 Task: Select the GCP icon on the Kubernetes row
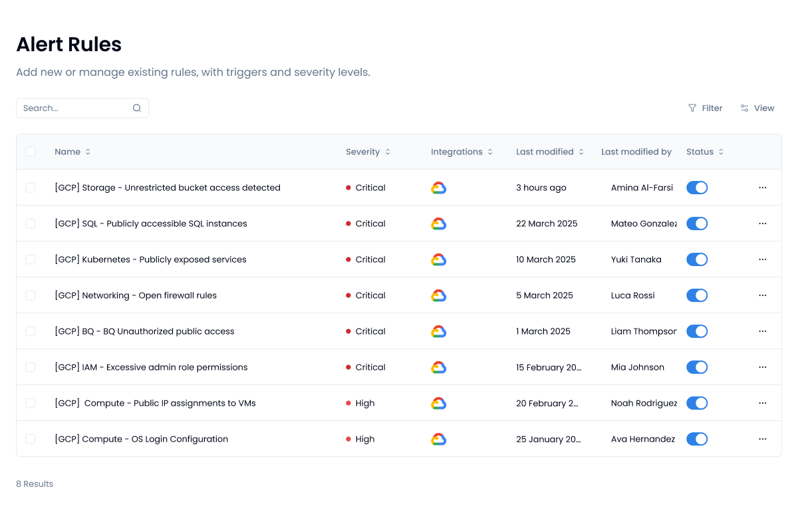439,259
